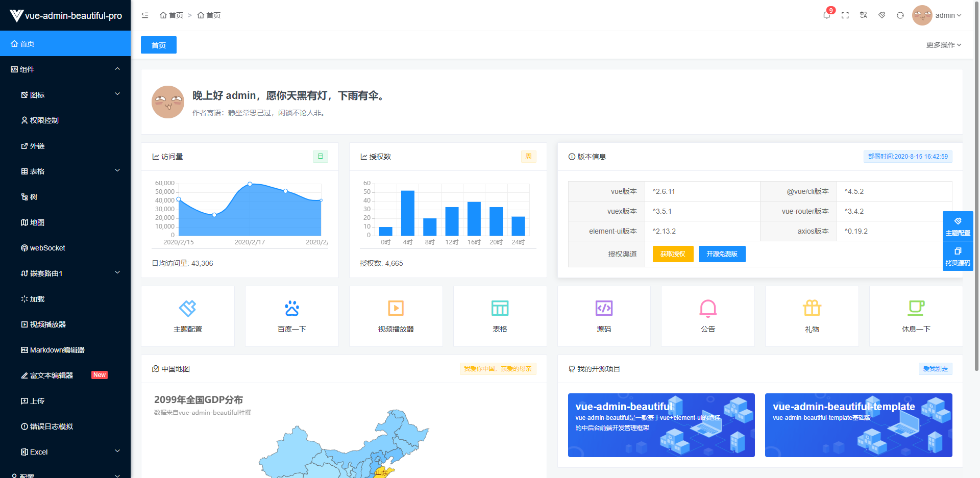Expand the Excel sidebar submenu
Viewport: 980px width, 478px height.
[65, 451]
